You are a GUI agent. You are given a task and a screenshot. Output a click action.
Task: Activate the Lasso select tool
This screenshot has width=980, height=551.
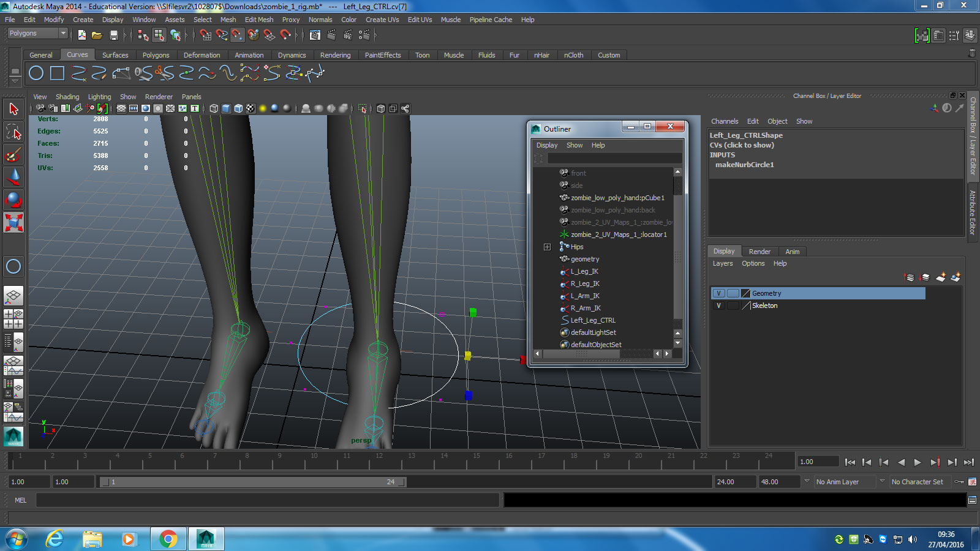[x=13, y=132]
